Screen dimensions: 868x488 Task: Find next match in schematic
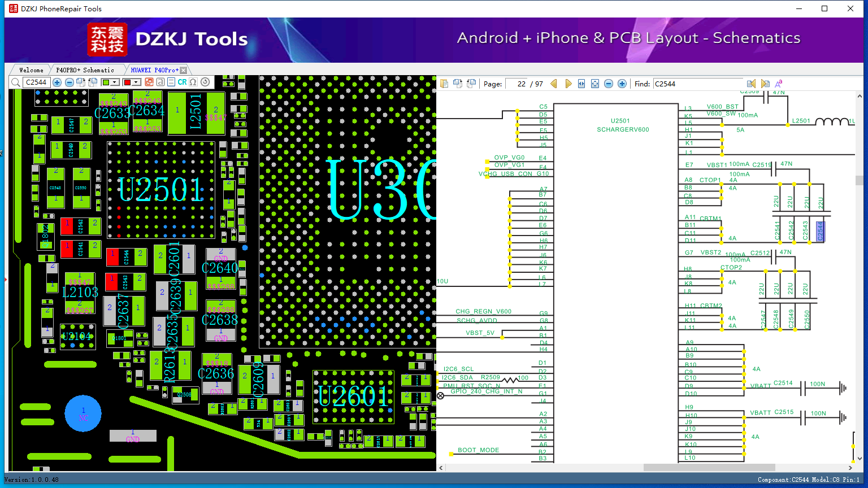[x=765, y=84]
